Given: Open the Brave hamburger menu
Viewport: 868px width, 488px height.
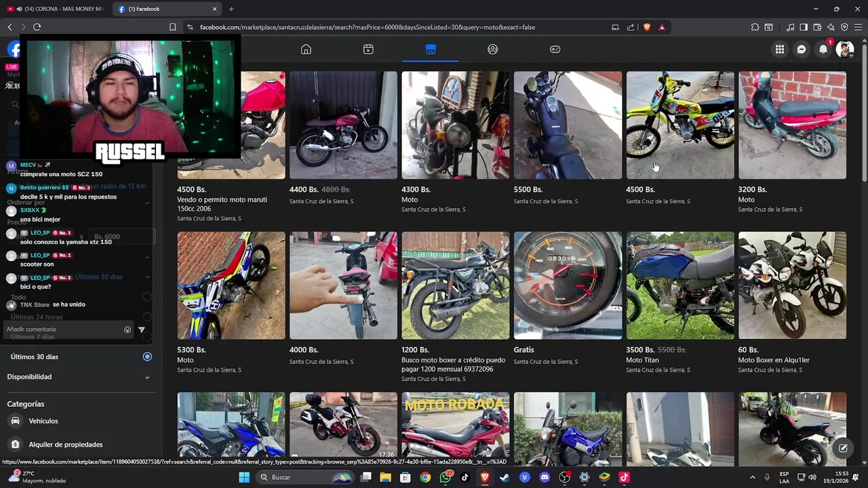Looking at the screenshot, I should point(858,27).
